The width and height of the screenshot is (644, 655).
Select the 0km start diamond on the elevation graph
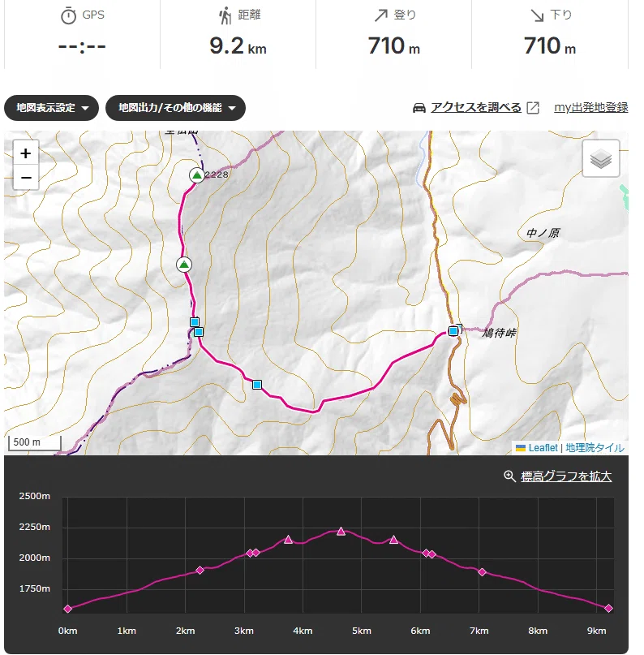pyautogui.click(x=67, y=609)
